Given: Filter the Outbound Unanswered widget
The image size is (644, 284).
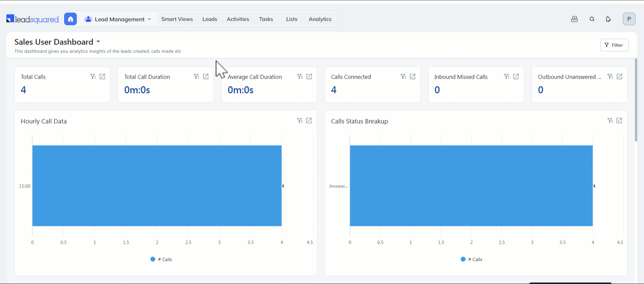Looking at the screenshot, I should click(x=610, y=77).
